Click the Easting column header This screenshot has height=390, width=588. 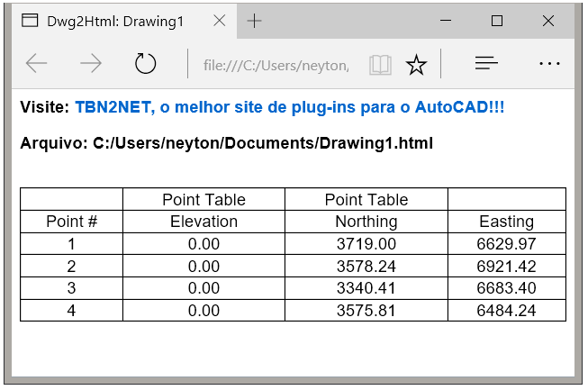click(x=507, y=222)
